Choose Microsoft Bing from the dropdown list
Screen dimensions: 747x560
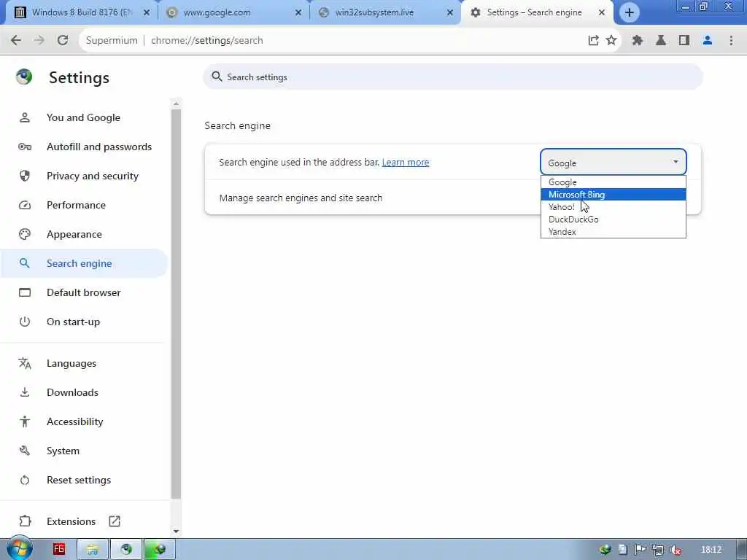point(613,194)
